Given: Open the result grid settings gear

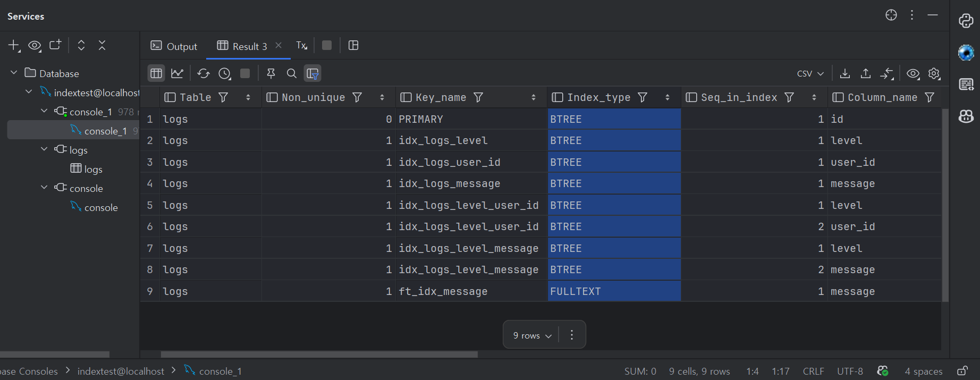Looking at the screenshot, I should click(x=934, y=73).
